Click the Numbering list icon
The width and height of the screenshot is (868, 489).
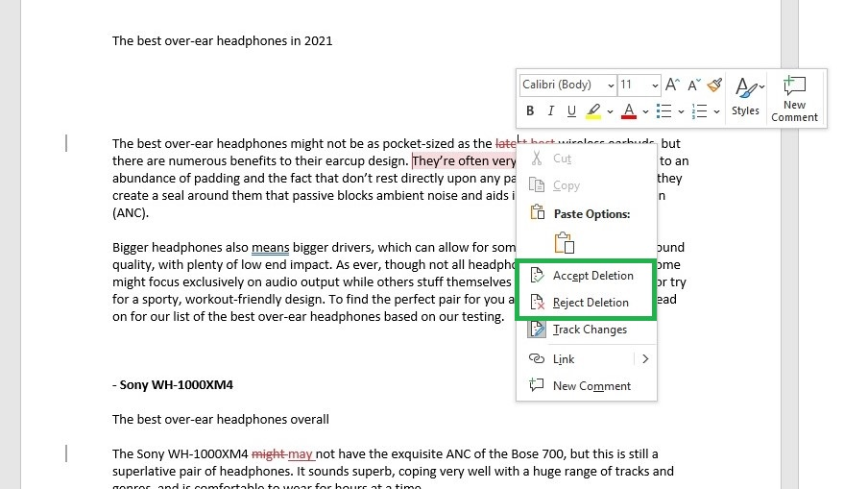[x=699, y=110]
